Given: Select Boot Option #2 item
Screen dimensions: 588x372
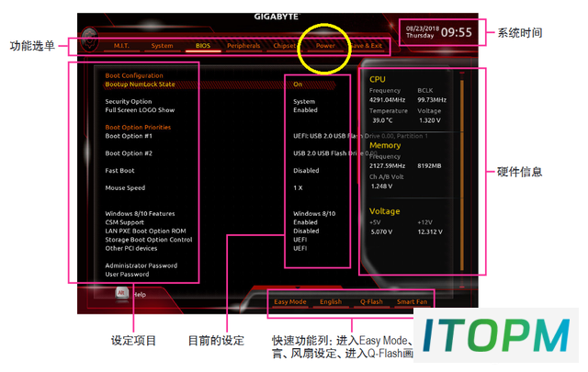Looking at the screenshot, I should click(x=129, y=153).
